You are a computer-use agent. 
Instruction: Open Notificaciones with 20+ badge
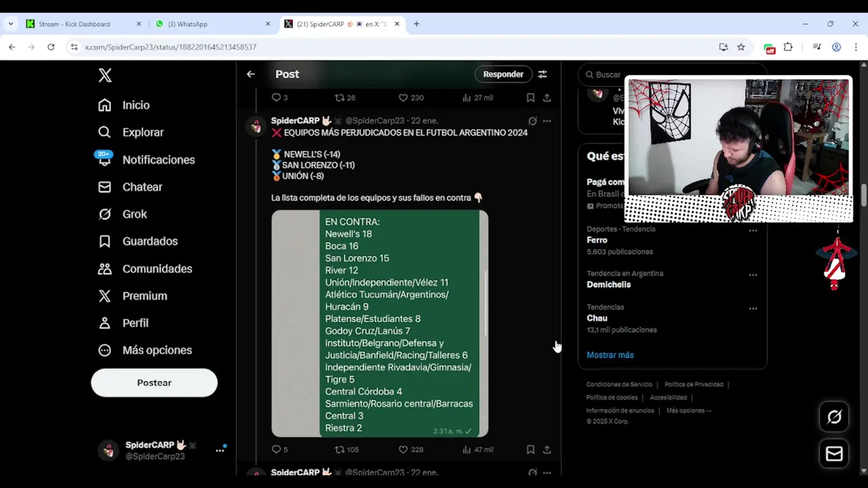[x=146, y=160]
